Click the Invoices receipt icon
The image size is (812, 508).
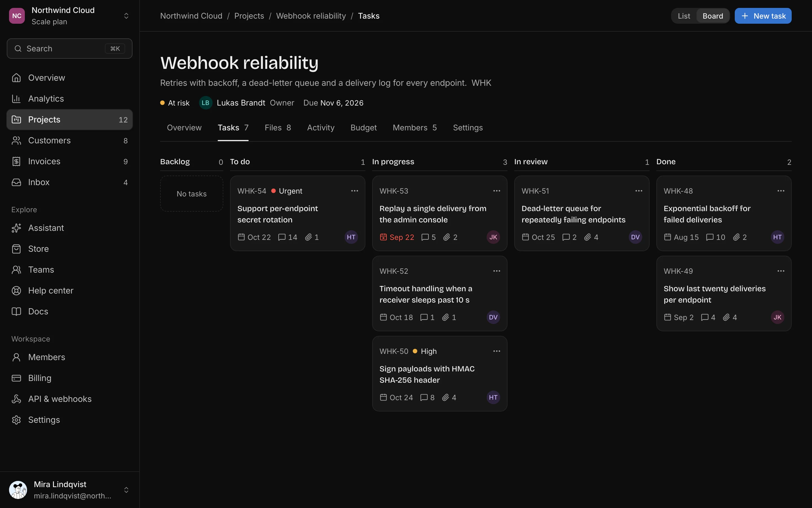16,161
